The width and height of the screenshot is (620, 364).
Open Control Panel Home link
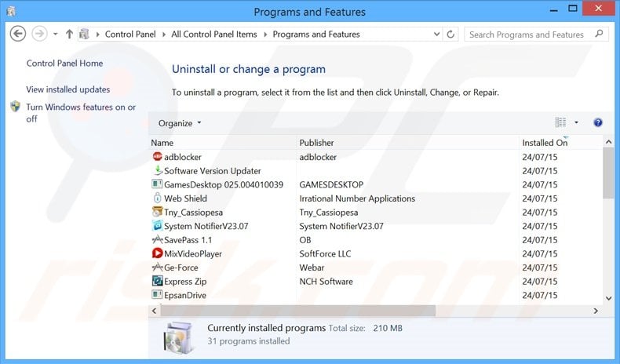point(64,64)
